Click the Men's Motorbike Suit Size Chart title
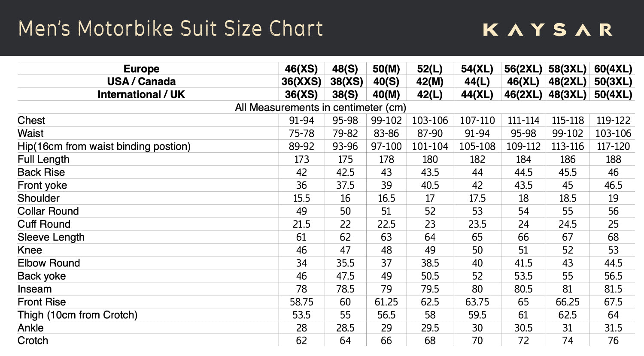The width and height of the screenshot is (644, 356). (x=170, y=29)
